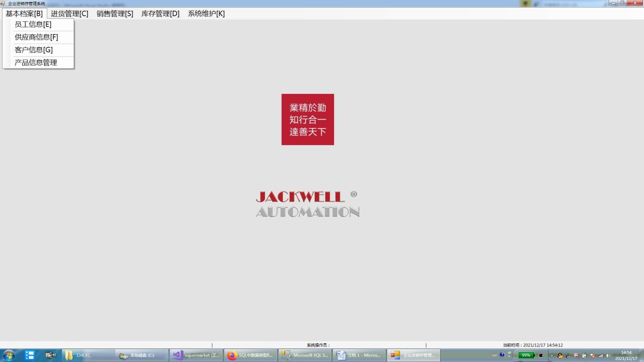Open 产品信息管理 from the dropdown
The image size is (644, 362).
click(39, 62)
